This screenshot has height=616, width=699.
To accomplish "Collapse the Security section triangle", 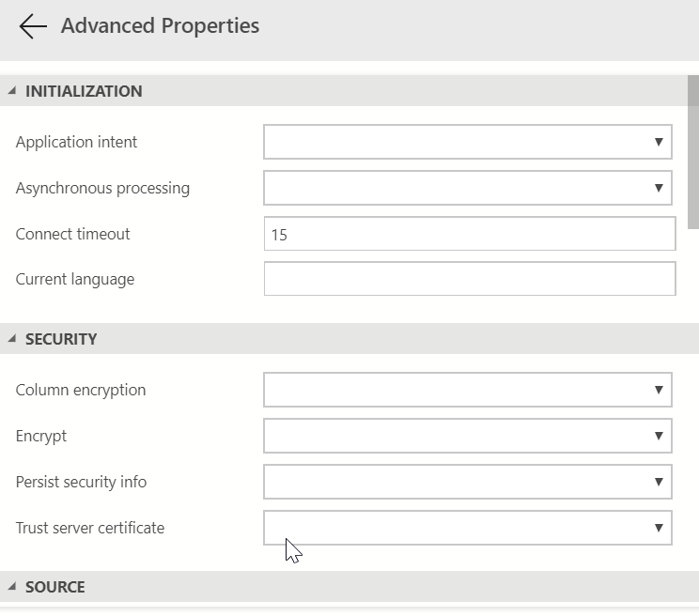I will coord(12,339).
